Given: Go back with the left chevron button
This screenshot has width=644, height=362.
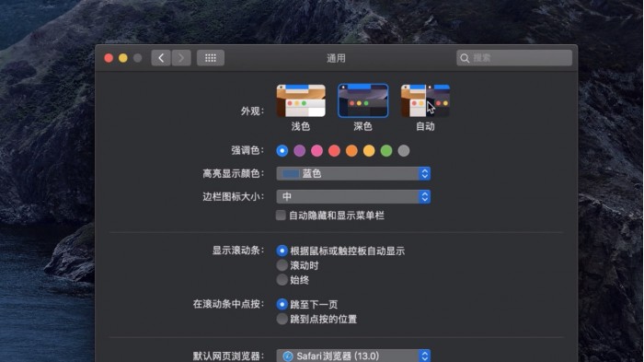Looking at the screenshot, I should 161,58.
